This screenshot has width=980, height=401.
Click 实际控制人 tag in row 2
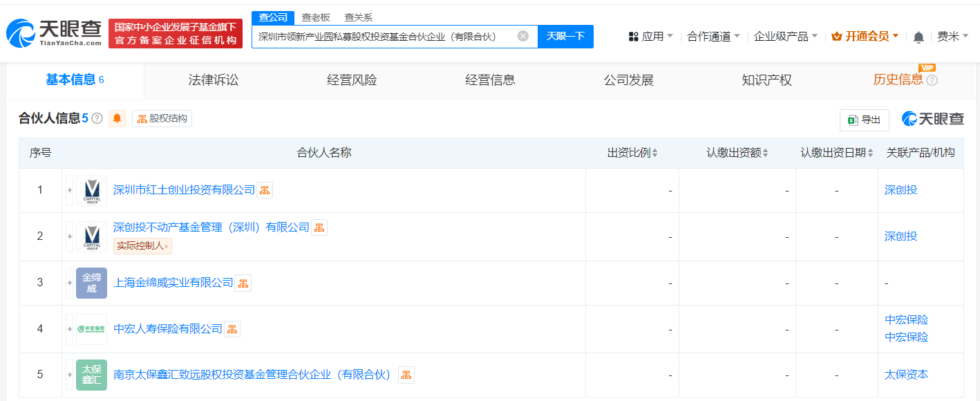click(142, 245)
